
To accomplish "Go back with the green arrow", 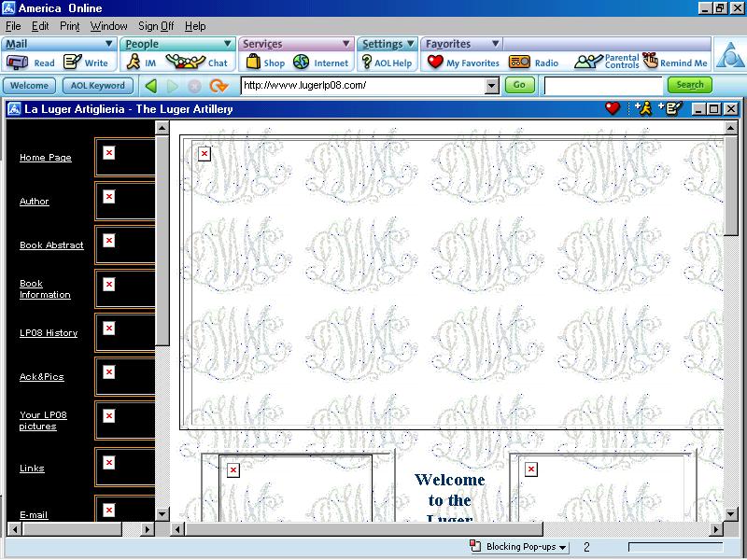I will coord(151,86).
